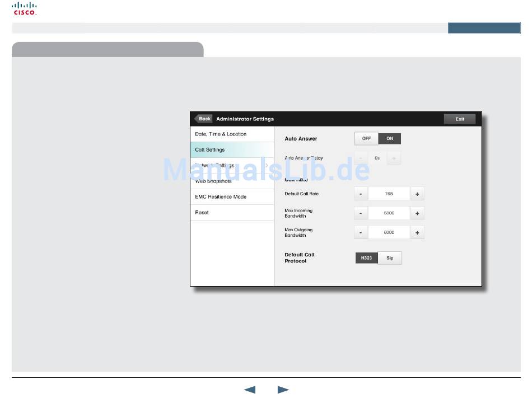Turn Auto Answer ON
The width and height of the screenshot is (532, 398).
390,139
